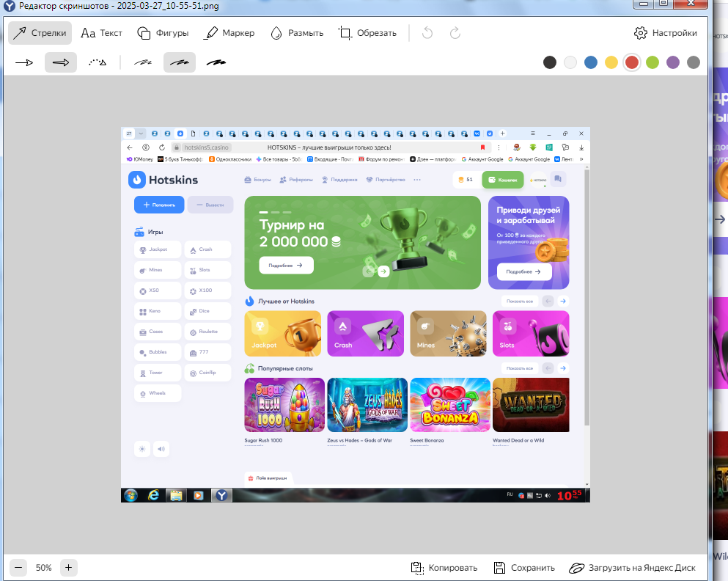The width and height of the screenshot is (728, 581).
Task: Click the 50% zoom level value
Action: pos(44,568)
